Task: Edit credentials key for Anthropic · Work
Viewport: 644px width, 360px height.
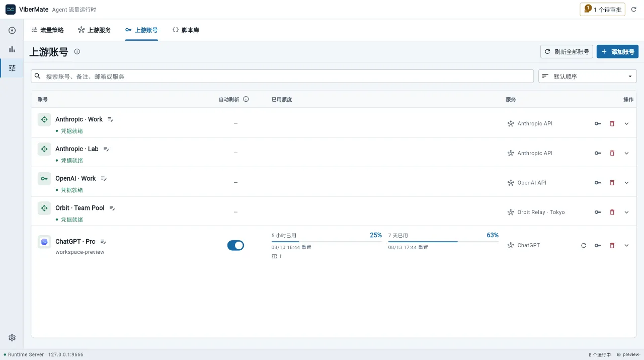Action: pos(598,123)
